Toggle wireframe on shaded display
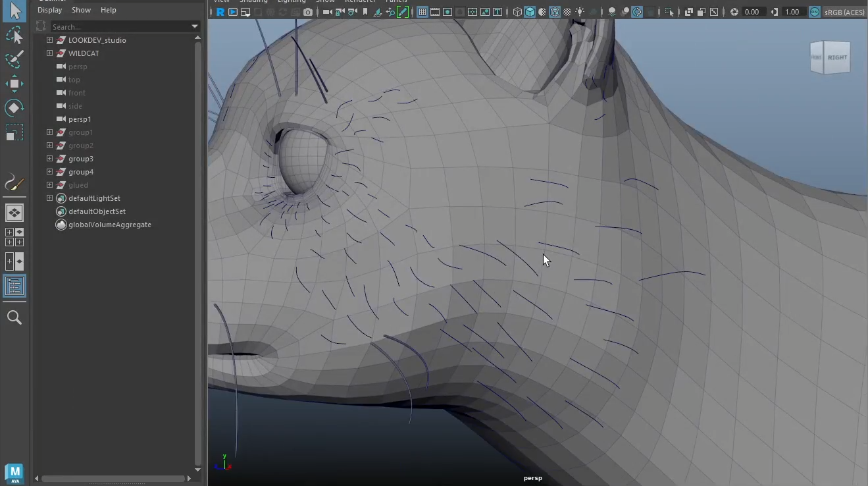 pos(555,12)
